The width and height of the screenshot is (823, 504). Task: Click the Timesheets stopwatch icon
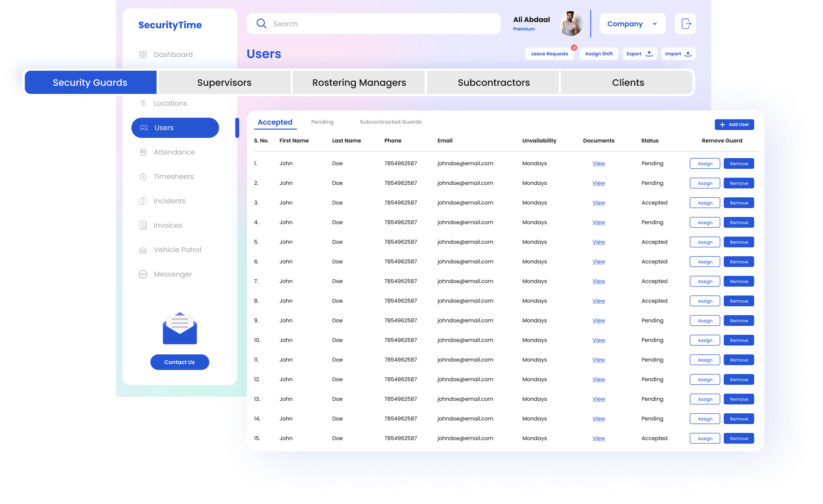click(143, 177)
